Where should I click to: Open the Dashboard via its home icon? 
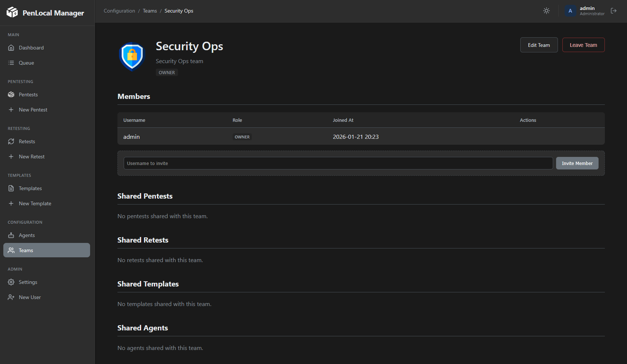[11, 47]
